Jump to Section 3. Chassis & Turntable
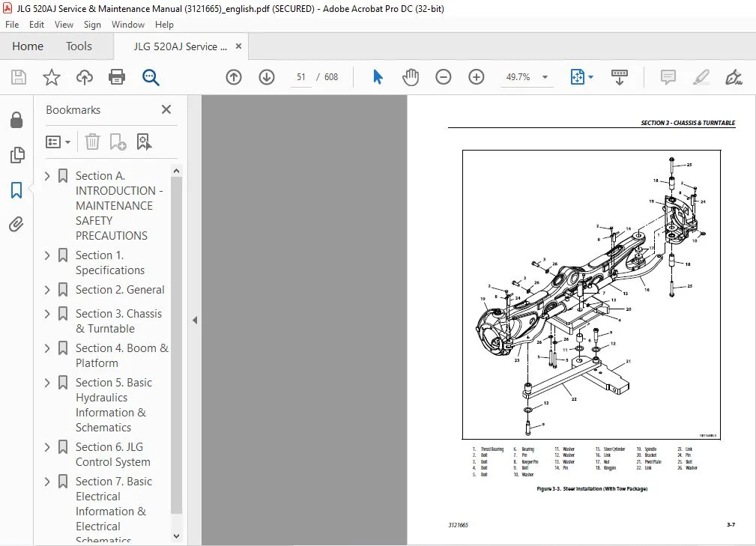Screen dimensions: 756x546 coord(118,321)
